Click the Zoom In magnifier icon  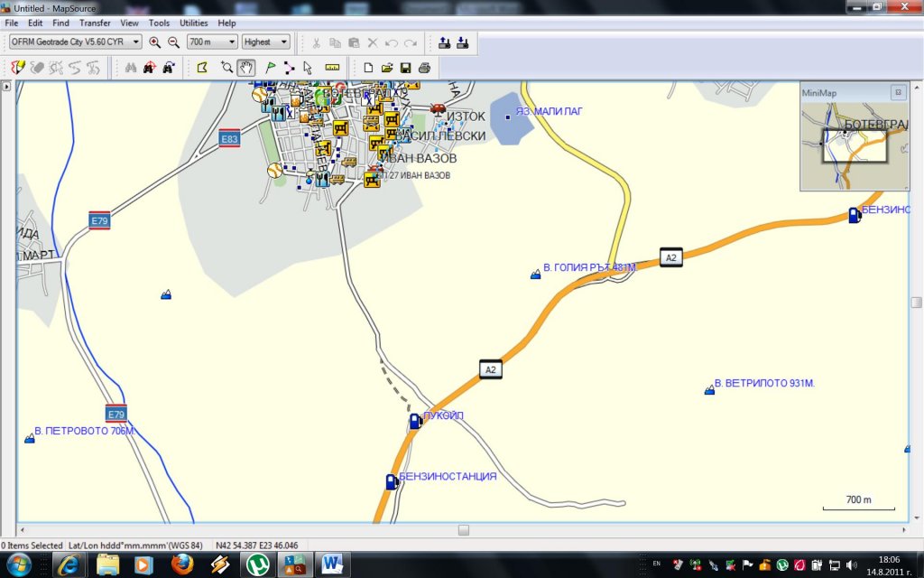(154, 42)
